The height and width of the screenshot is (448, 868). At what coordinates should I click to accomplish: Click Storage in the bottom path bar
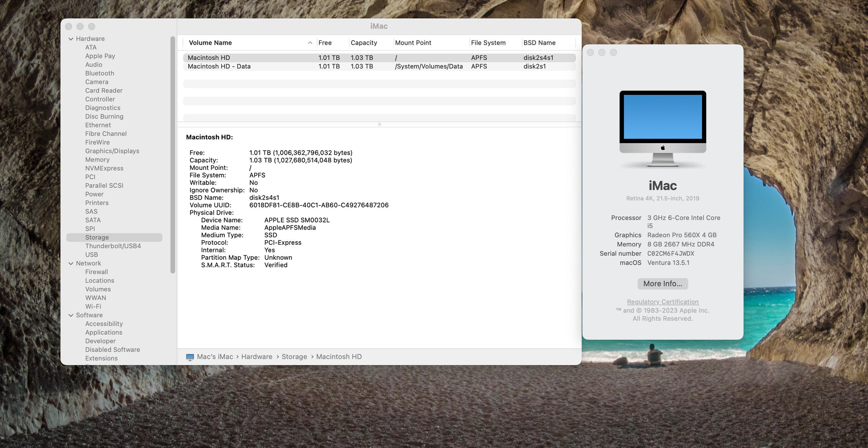(x=294, y=357)
